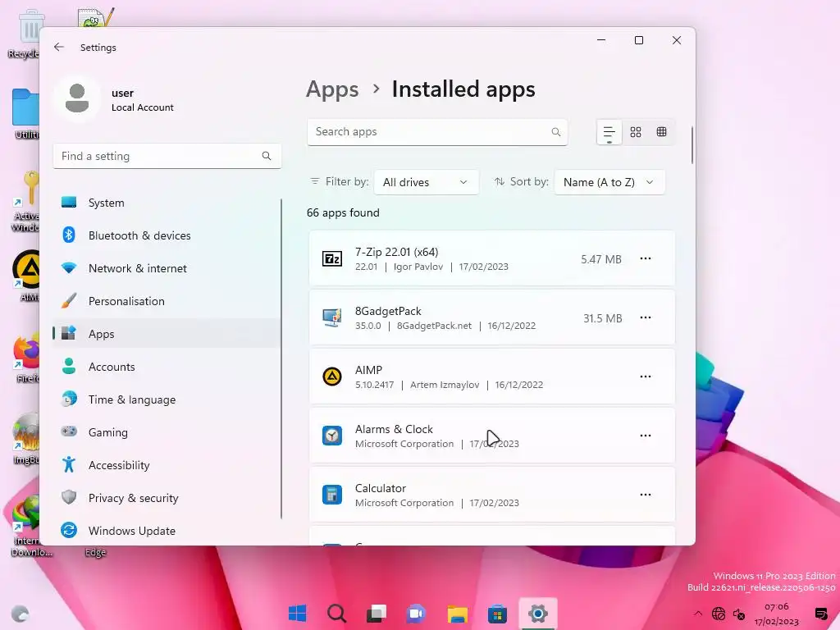Maximize the Settings window
The image size is (840, 630).
tap(638, 40)
